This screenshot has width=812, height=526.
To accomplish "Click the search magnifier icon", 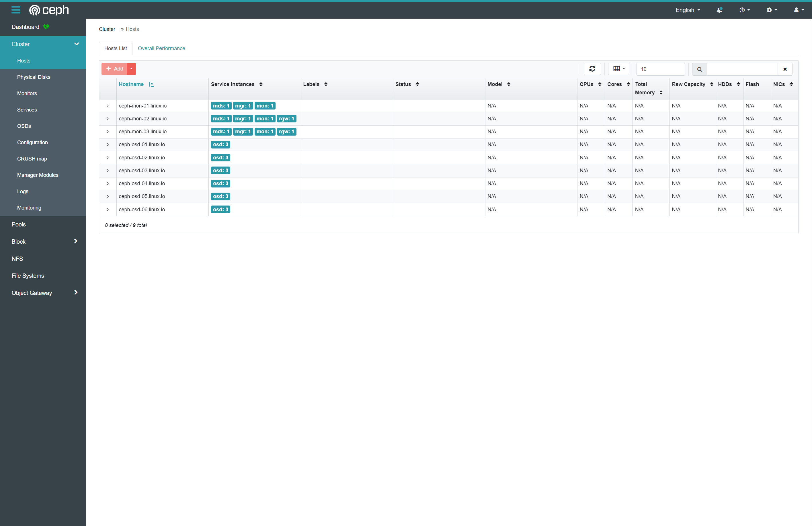I will 699,69.
